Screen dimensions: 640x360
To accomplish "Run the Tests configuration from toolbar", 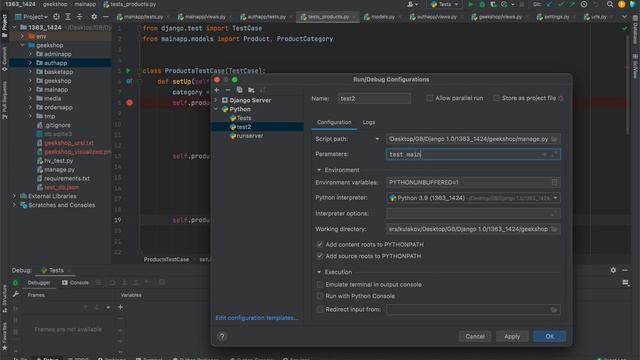I will [x=470, y=4].
